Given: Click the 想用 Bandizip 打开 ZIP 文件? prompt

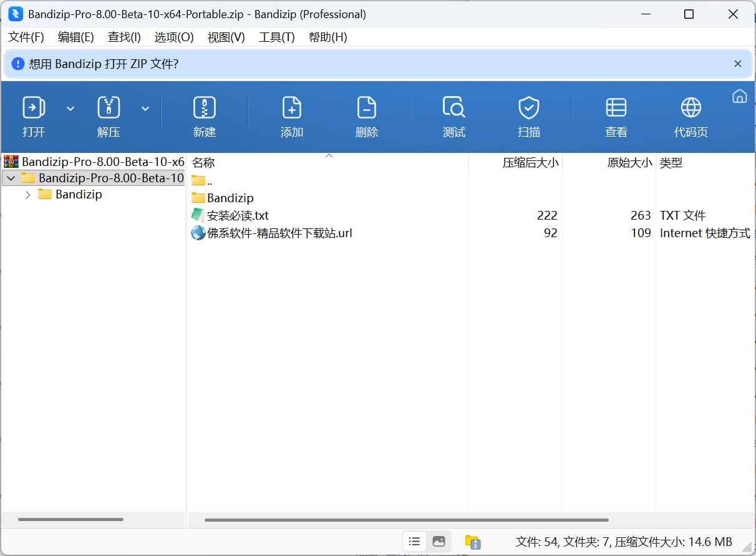Looking at the screenshot, I should tap(104, 64).
